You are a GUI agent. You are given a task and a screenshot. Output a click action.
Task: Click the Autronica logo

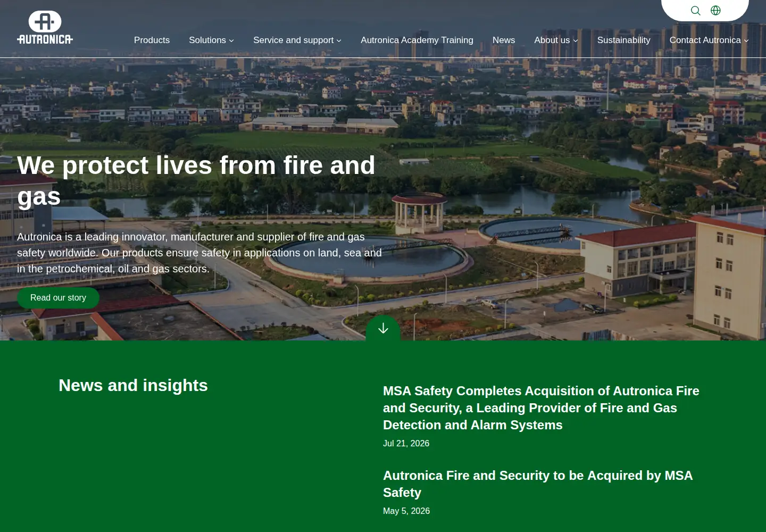[45, 27]
